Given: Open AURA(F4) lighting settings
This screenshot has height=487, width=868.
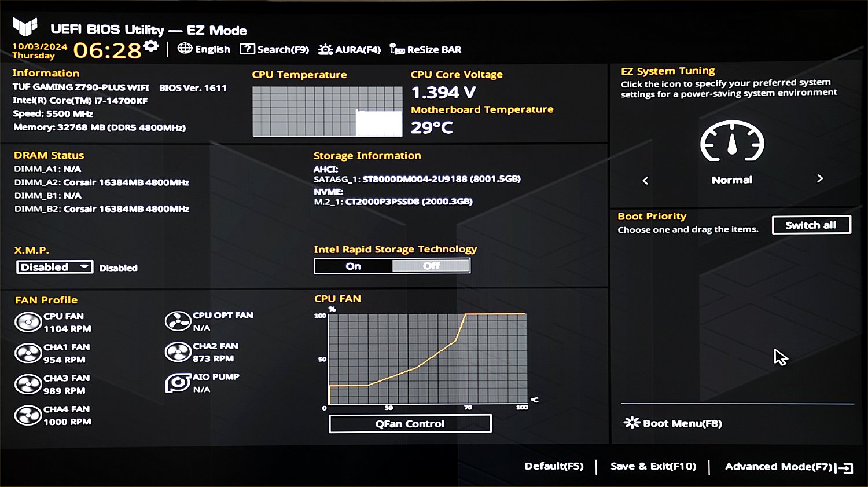Looking at the screenshot, I should tap(350, 49).
